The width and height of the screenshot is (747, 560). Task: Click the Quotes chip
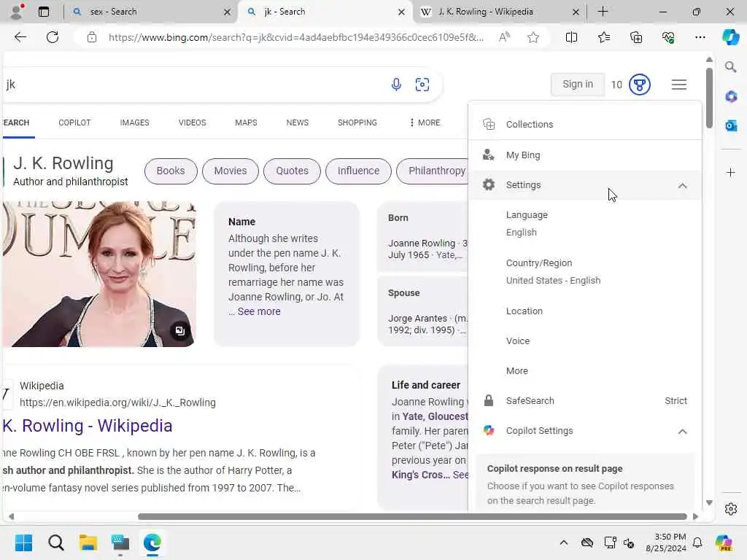pyautogui.click(x=292, y=171)
